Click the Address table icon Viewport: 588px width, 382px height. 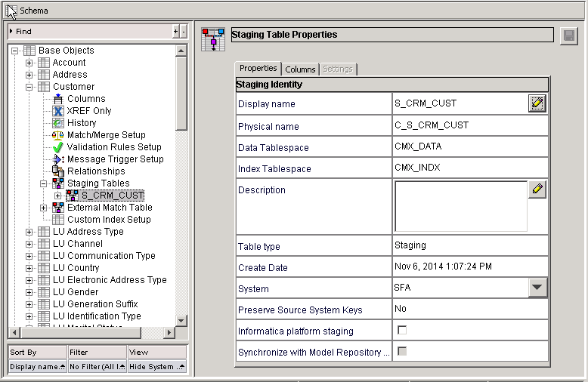(44, 75)
